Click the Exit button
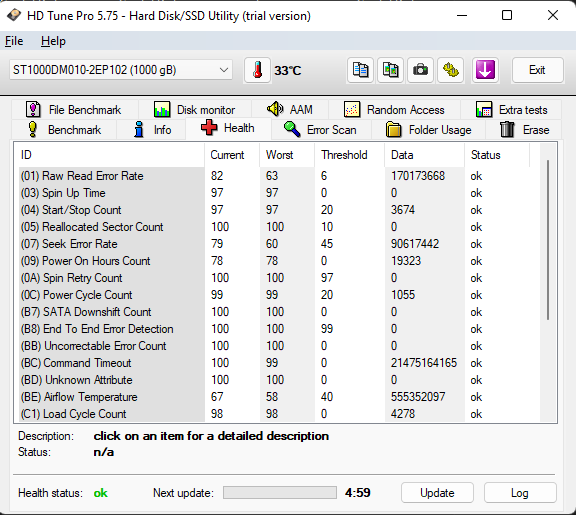Image resolution: width=576 pixels, height=515 pixels. (x=537, y=70)
